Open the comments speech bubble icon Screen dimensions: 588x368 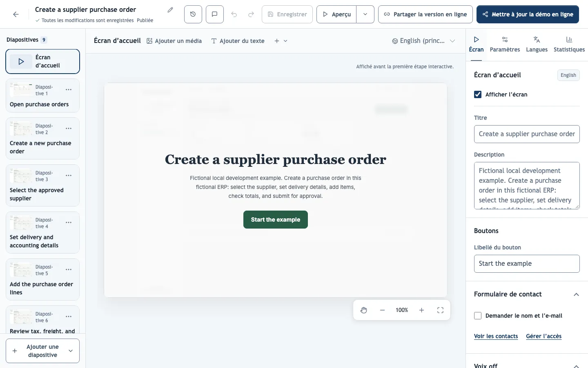click(215, 14)
